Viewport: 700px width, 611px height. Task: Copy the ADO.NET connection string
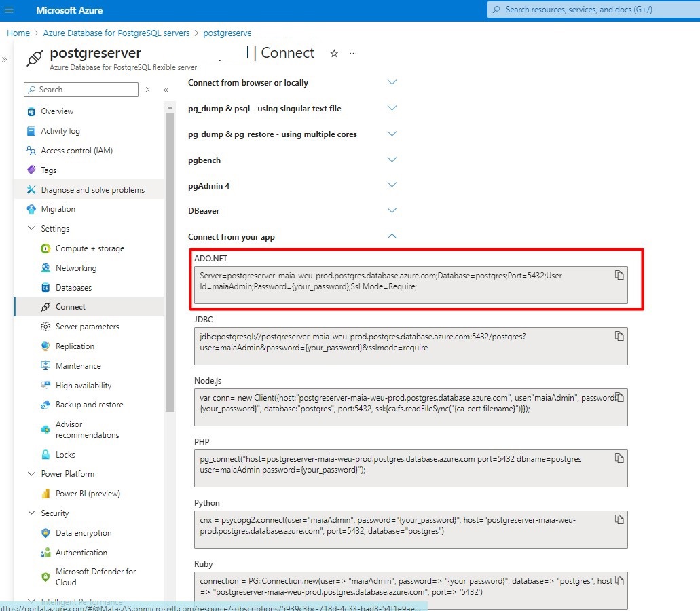(x=619, y=275)
